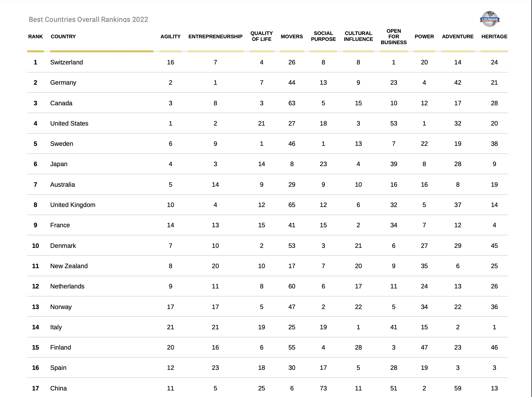Select the United Kingdom country name
Screen dimensions: 532x397
click(x=73, y=205)
